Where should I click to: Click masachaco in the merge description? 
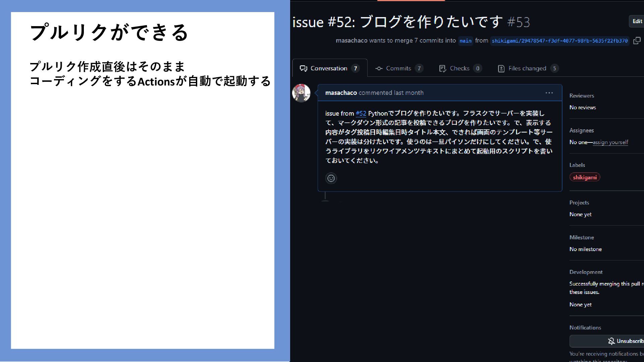(x=352, y=41)
